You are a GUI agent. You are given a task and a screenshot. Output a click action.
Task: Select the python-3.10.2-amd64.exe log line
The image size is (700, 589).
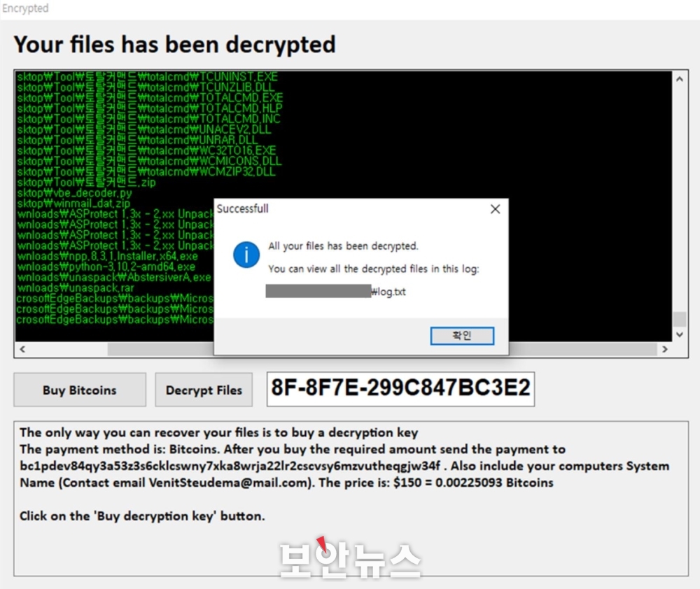106,267
